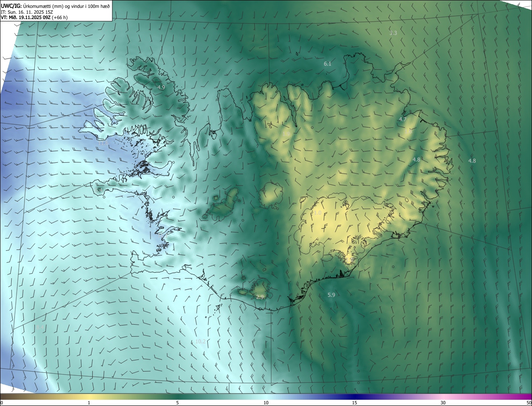Click the 50 tick on the color scale

529,403
